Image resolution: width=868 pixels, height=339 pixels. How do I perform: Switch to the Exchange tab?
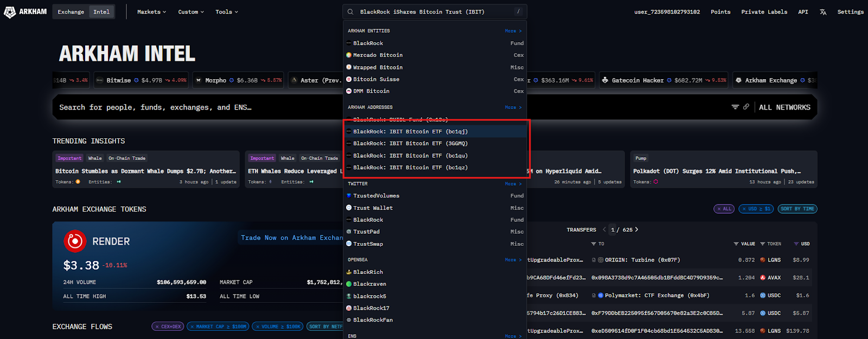tap(71, 12)
